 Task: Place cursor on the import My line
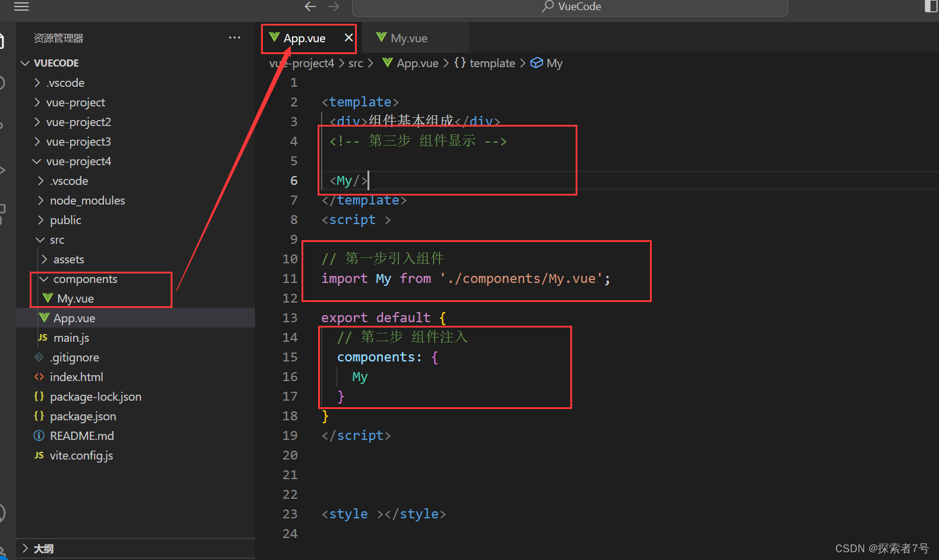pos(466,278)
